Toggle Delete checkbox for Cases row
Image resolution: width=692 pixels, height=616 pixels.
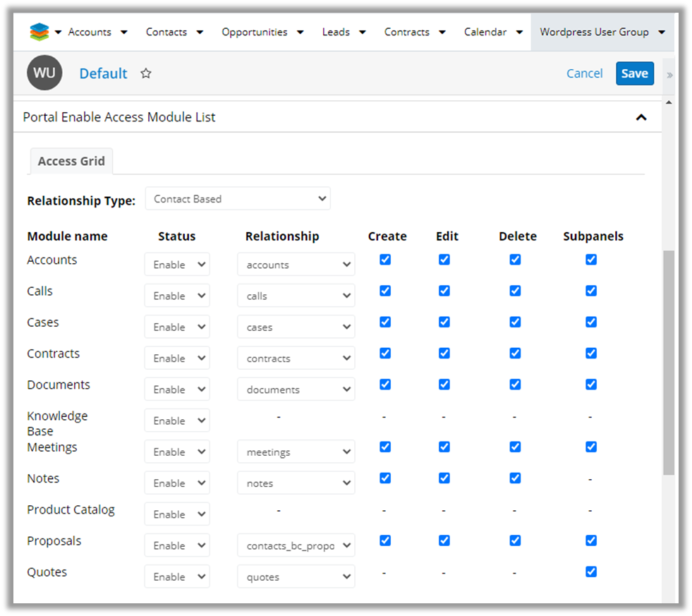tap(515, 322)
